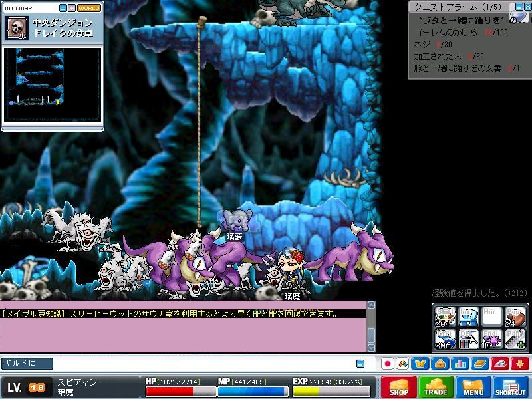Click chat log scroll up arrow
The height and width of the screenshot is (399, 532).
372,305
